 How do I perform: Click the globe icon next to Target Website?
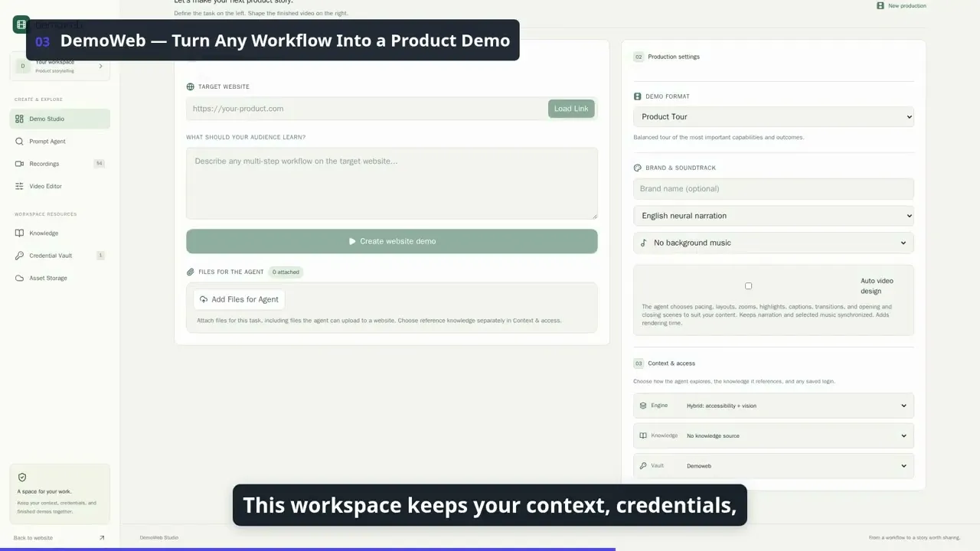(x=191, y=86)
